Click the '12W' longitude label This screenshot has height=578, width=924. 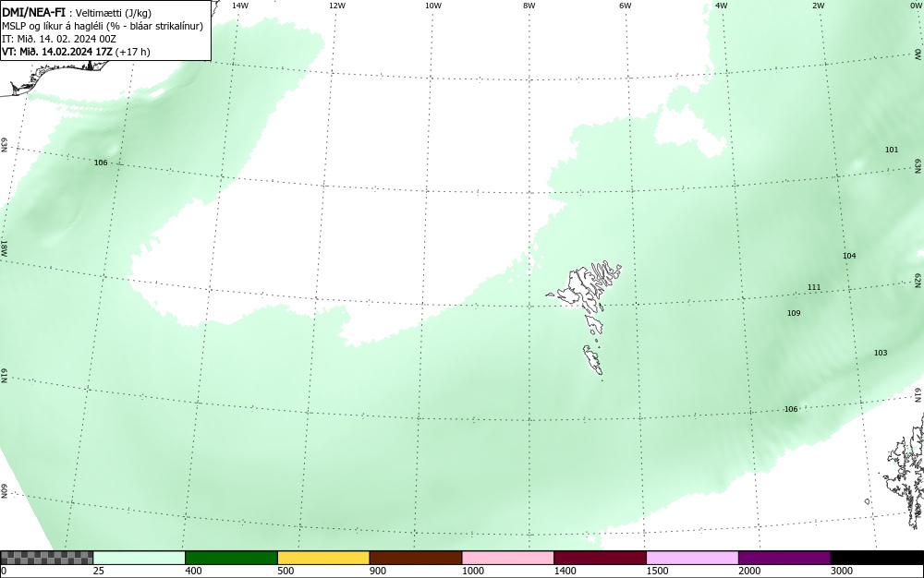click(336, 6)
